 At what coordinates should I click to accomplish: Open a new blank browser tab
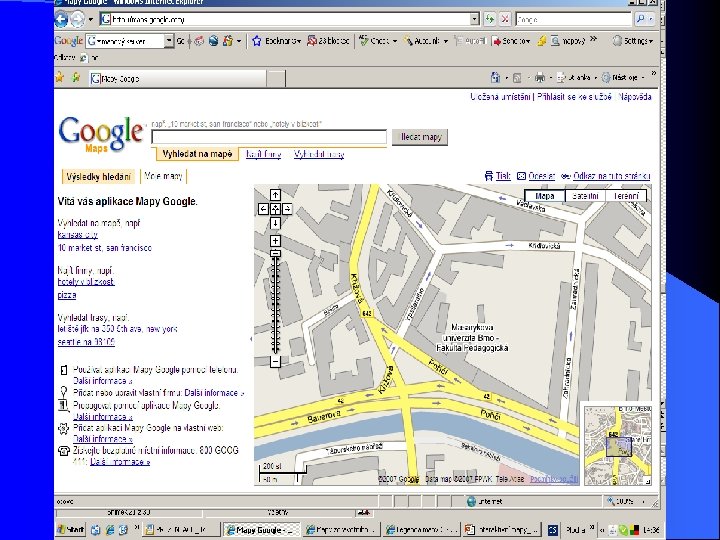click(276, 79)
